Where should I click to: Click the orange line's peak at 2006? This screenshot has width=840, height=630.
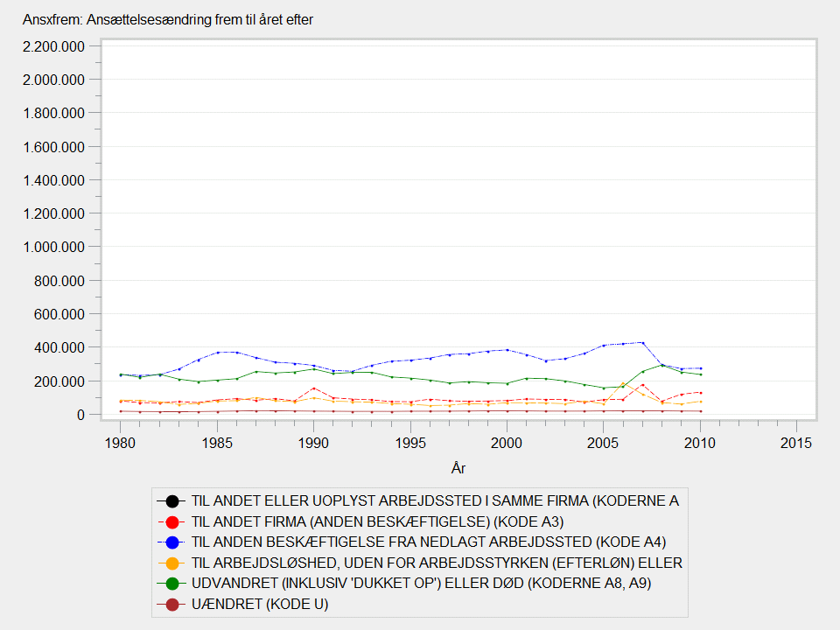(x=623, y=383)
